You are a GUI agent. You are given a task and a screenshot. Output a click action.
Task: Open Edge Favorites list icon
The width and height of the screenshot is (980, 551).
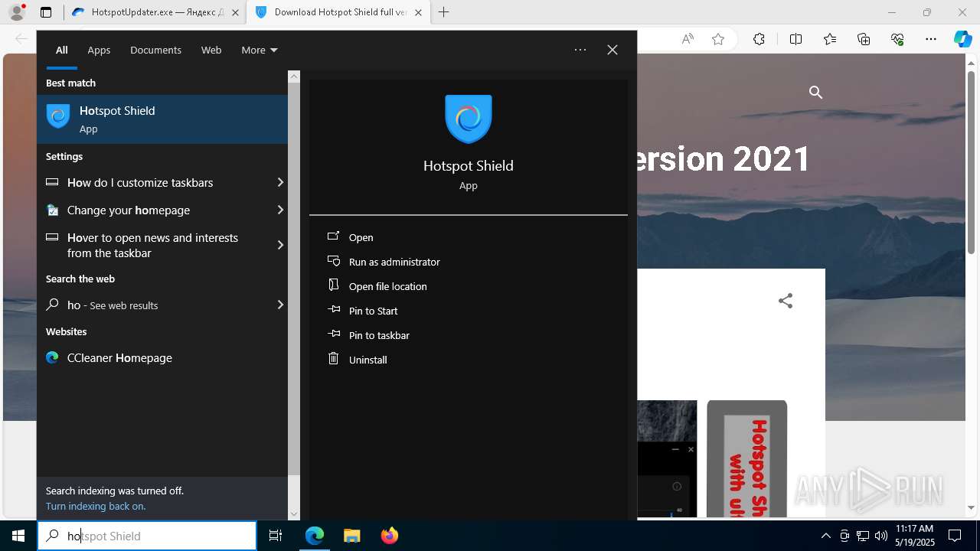click(x=830, y=39)
